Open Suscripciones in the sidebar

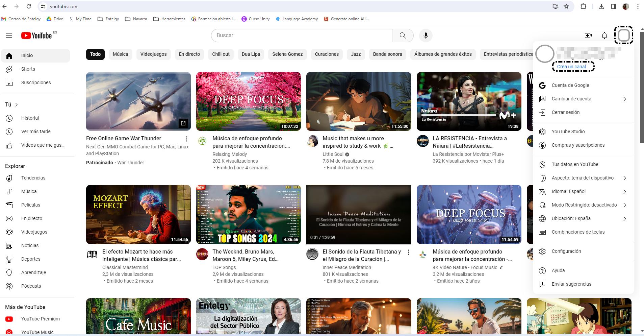point(35,82)
